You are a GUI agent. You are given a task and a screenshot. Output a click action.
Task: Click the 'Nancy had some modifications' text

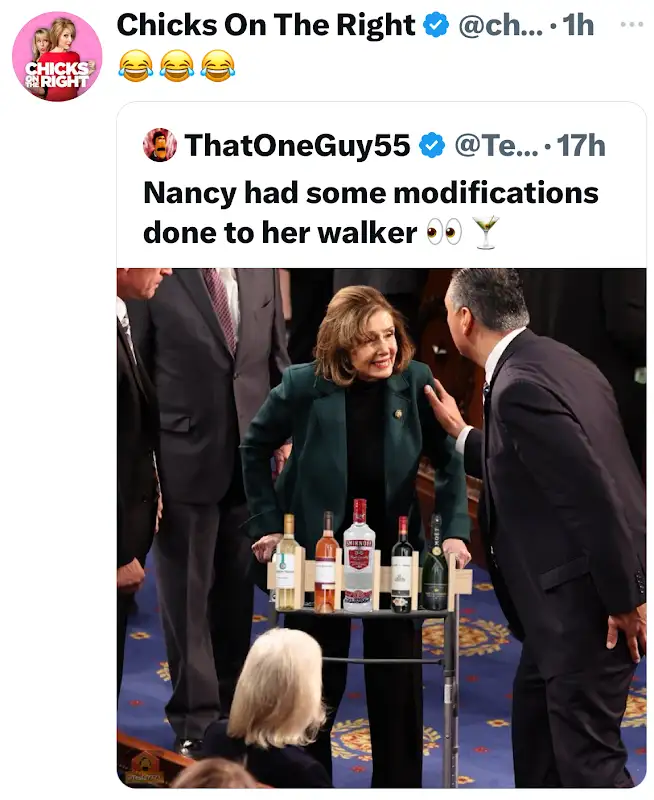(370, 191)
